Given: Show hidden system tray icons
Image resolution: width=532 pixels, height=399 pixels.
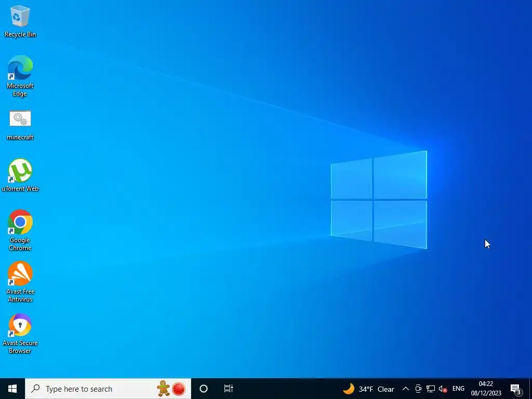Looking at the screenshot, I should click(405, 389).
